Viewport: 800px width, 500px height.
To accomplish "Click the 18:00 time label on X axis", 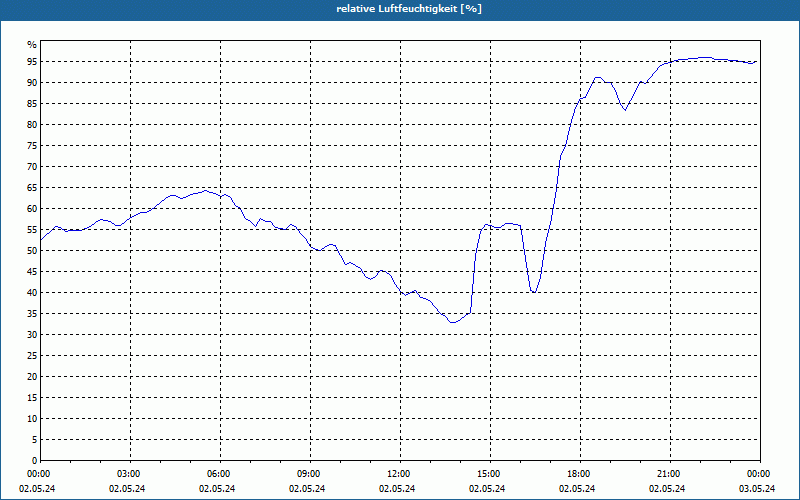I will pos(580,474).
